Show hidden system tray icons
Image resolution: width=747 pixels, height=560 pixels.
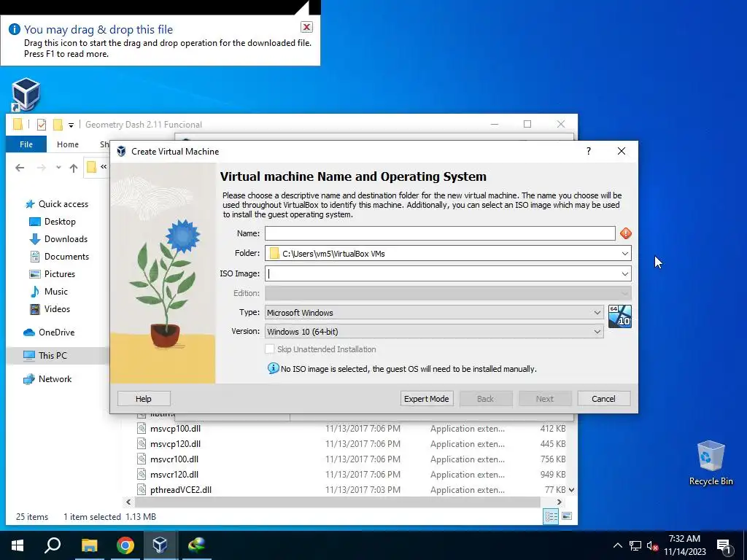click(x=617, y=545)
